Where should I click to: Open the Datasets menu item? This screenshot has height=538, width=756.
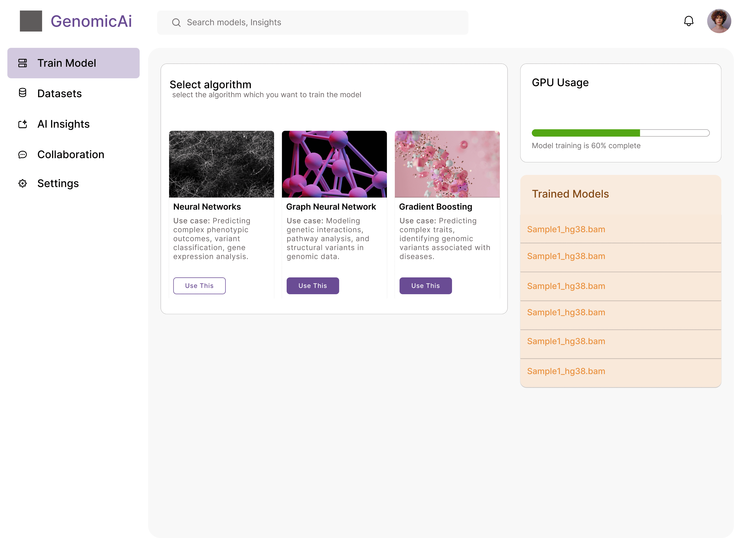60,93
